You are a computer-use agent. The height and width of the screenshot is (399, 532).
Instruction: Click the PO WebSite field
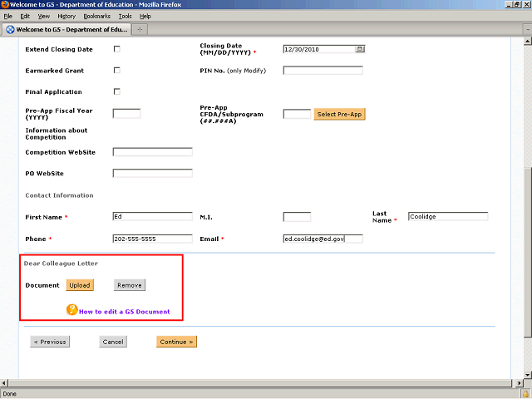tap(153, 173)
